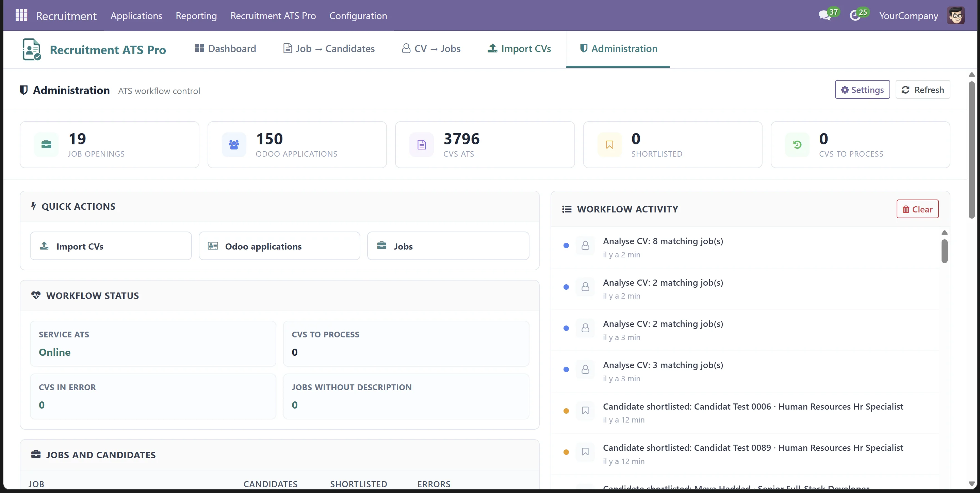Click bookmark icon for Candidat Test 0006 entry
The height and width of the screenshot is (493, 980).
585,411
